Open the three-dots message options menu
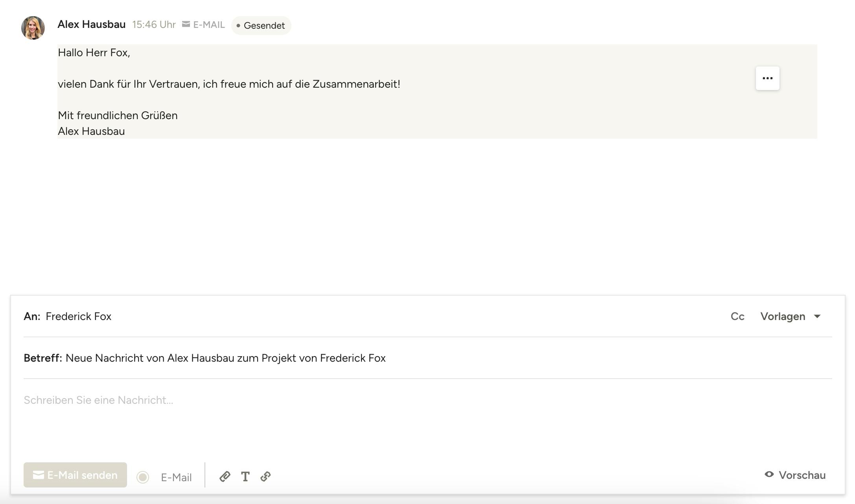 coord(767,78)
